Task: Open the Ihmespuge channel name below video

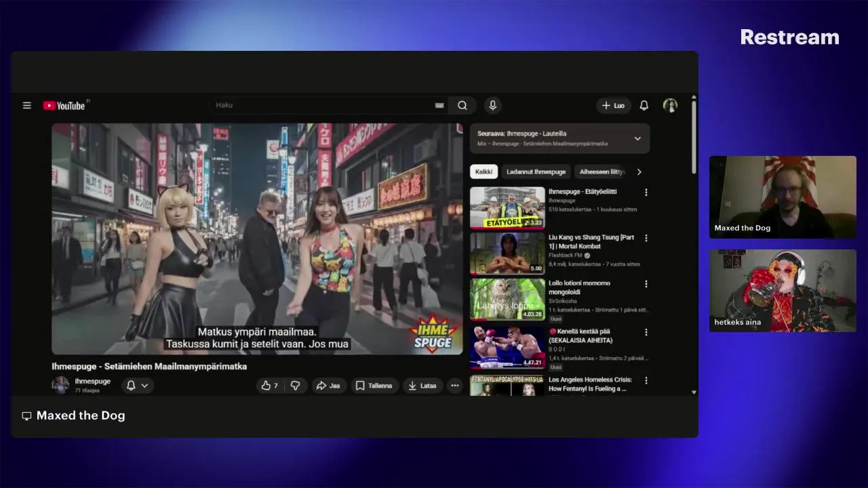Action: 92,382
